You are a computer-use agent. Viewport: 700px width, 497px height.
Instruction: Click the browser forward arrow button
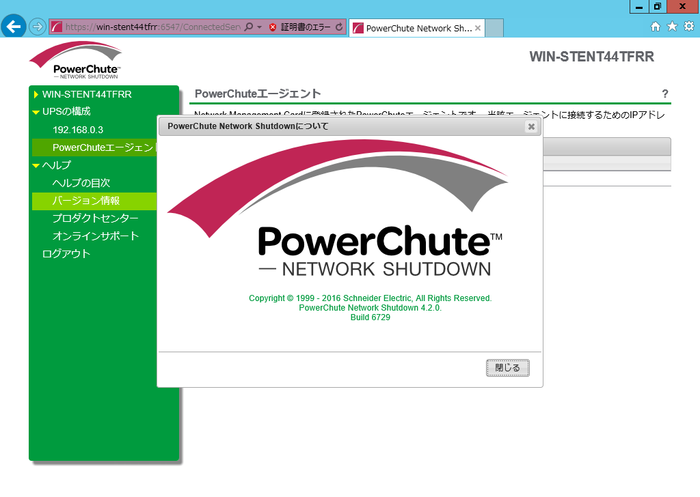[x=38, y=27]
